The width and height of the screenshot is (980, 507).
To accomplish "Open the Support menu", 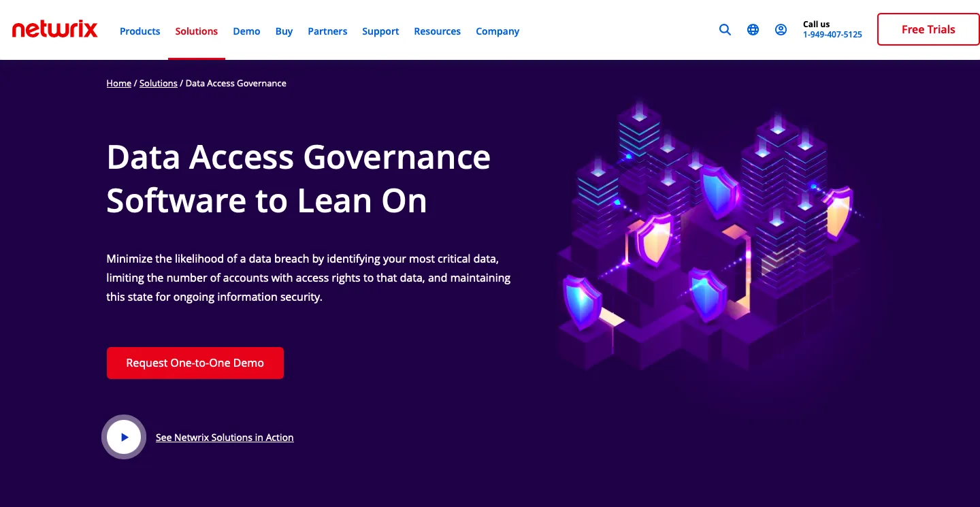I will [x=380, y=31].
